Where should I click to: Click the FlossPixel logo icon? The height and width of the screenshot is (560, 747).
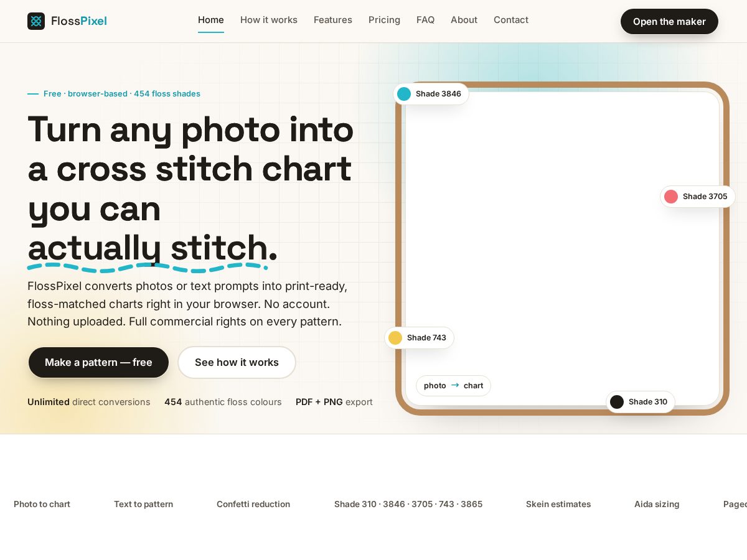(x=36, y=21)
